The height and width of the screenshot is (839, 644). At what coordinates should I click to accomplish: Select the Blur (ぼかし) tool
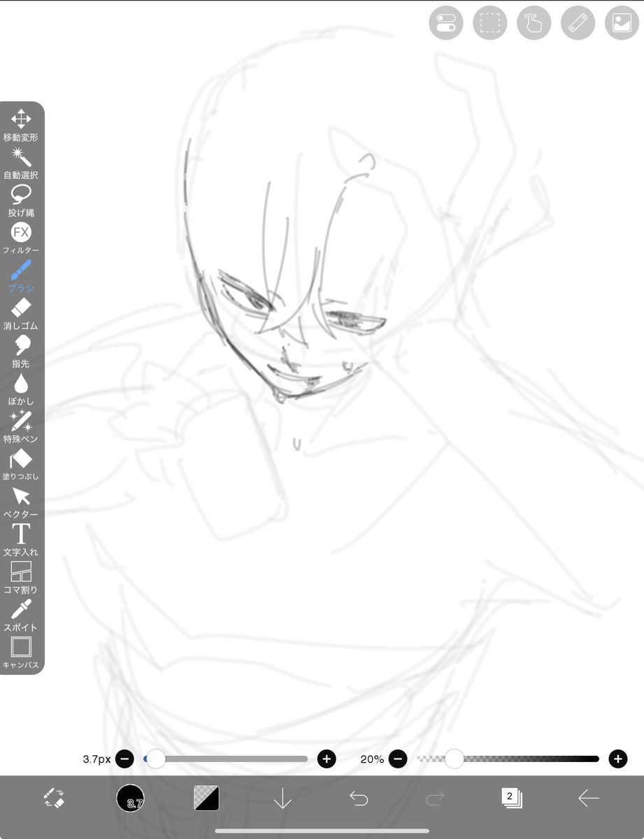click(x=21, y=389)
